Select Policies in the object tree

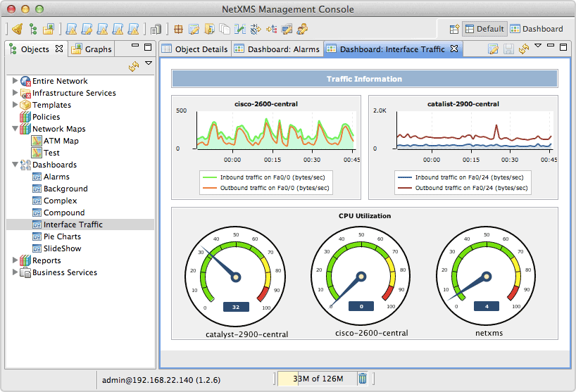pyautogui.click(x=40, y=117)
